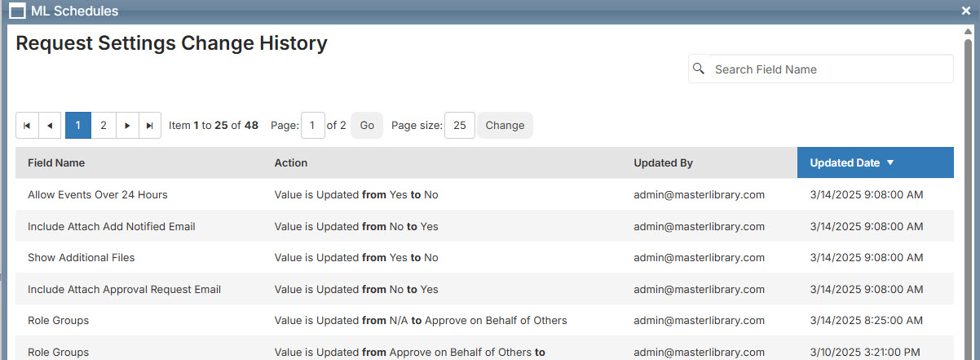980x360 pixels.
Task: Jump to last page of results
Action: point(149,126)
